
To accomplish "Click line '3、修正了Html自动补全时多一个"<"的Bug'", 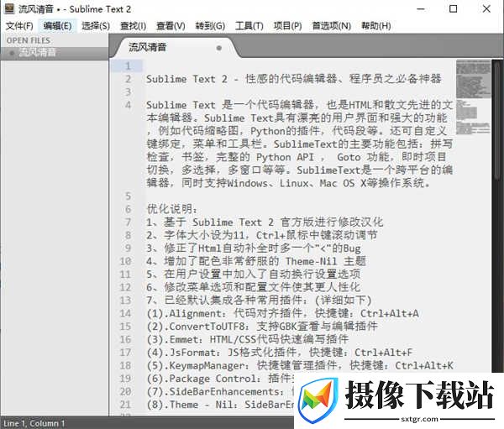I will (x=254, y=249).
